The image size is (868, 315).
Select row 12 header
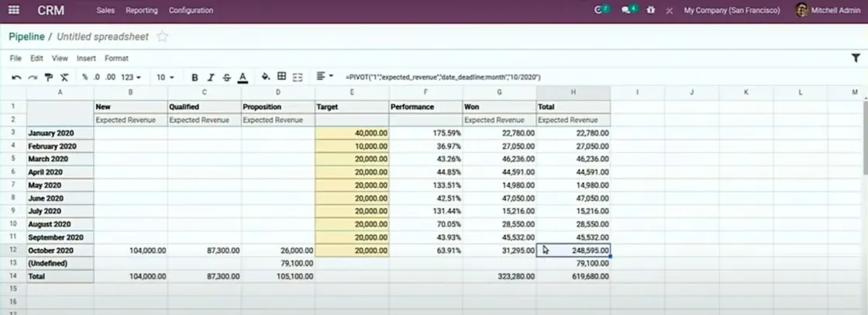point(13,250)
